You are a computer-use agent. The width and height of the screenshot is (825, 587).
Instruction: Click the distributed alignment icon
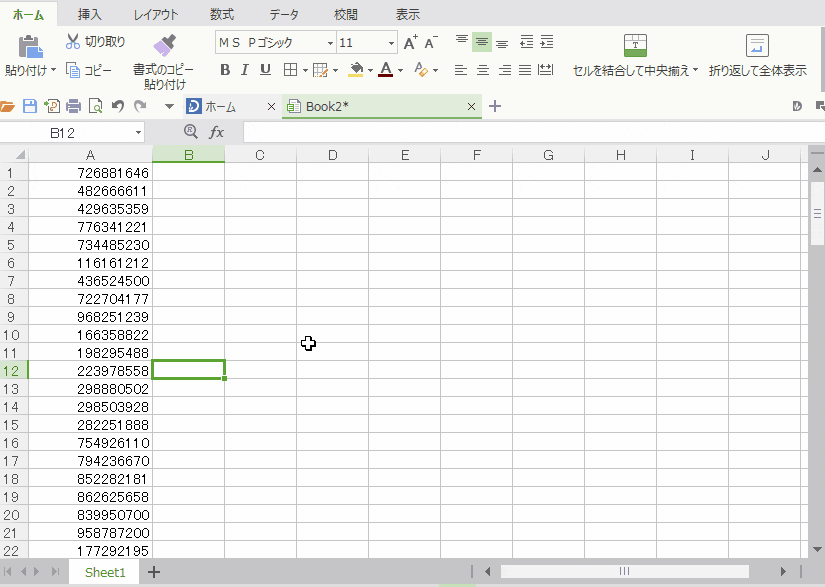(546, 69)
